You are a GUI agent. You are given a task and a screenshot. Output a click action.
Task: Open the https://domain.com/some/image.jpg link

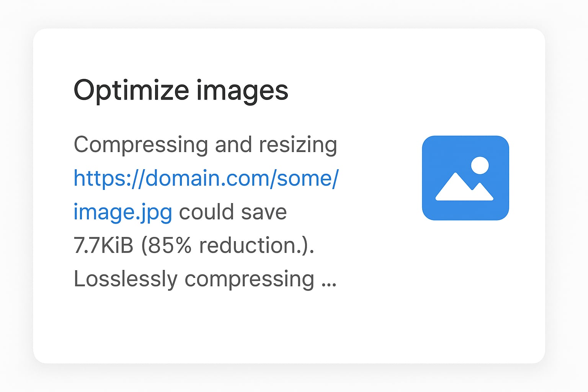point(207,178)
